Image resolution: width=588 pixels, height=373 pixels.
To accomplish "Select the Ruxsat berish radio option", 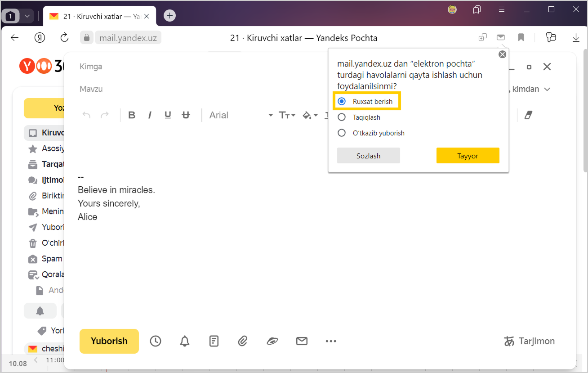I will tap(342, 102).
